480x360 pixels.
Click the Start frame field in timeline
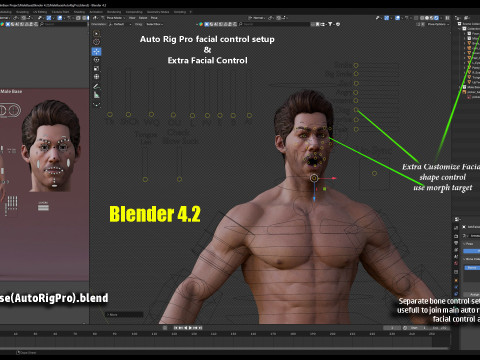click(417, 328)
